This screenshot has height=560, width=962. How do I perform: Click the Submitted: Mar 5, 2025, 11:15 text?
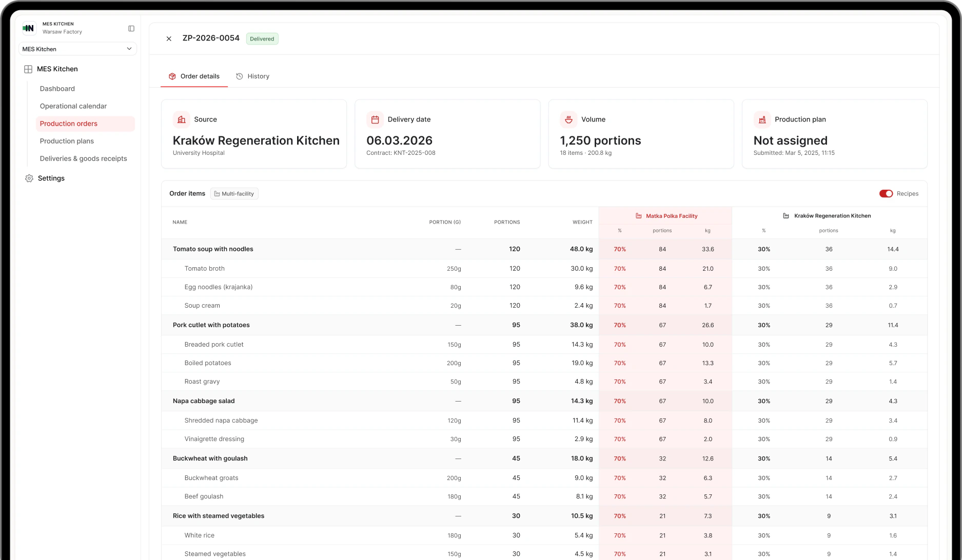click(794, 153)
